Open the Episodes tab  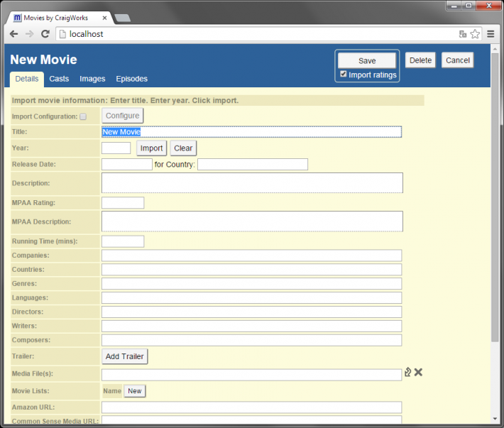tap(131, 79)
